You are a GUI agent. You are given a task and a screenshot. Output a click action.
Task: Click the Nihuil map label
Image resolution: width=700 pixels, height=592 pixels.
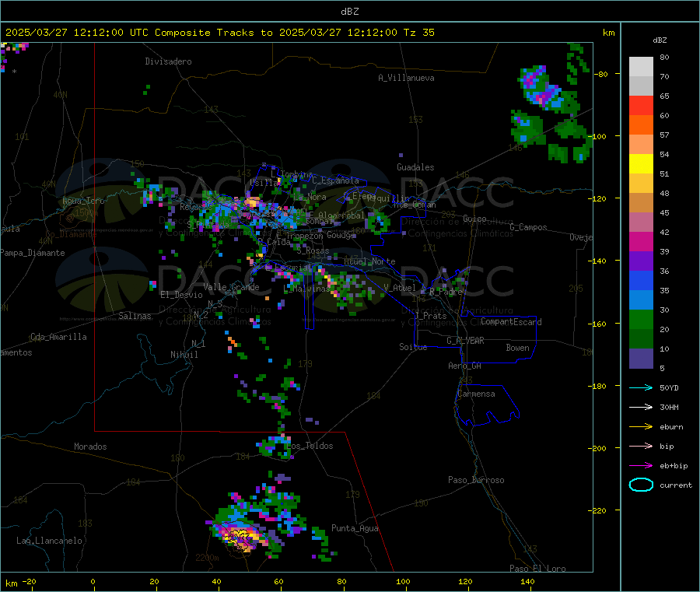(184, 355)
